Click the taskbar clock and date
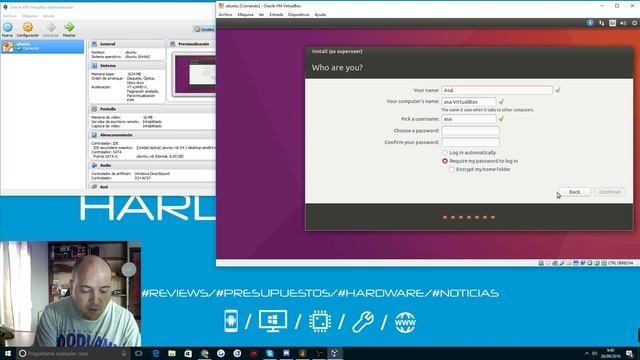The height and width of the screenshot is (360, 640). (x=611, y=353)
